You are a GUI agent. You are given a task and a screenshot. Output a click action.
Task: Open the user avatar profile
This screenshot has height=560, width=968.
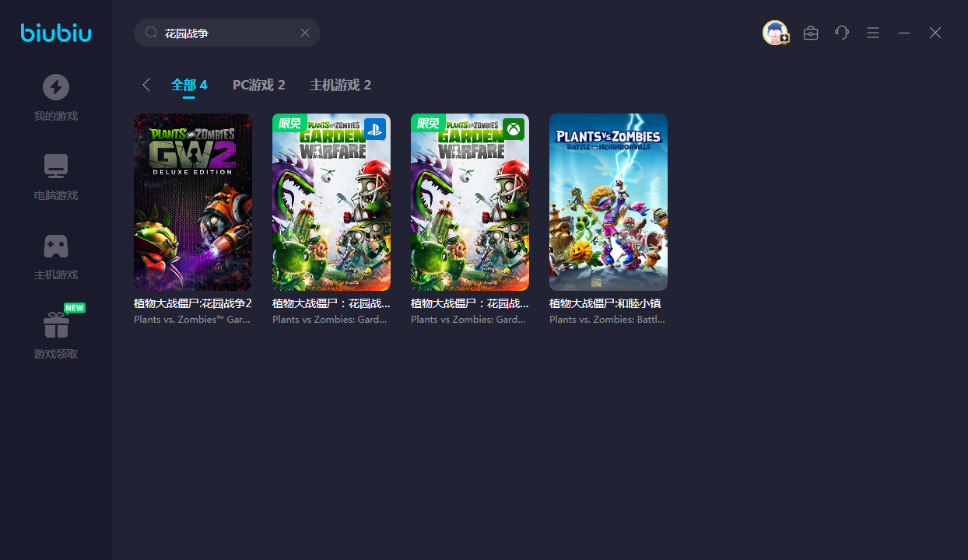click(775, 33)
